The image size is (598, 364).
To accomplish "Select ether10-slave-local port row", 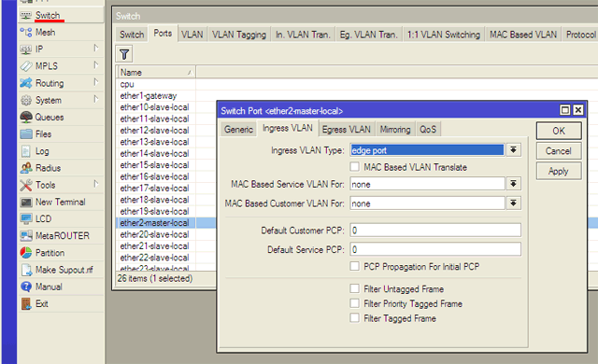I will click(x=154, y=107).
